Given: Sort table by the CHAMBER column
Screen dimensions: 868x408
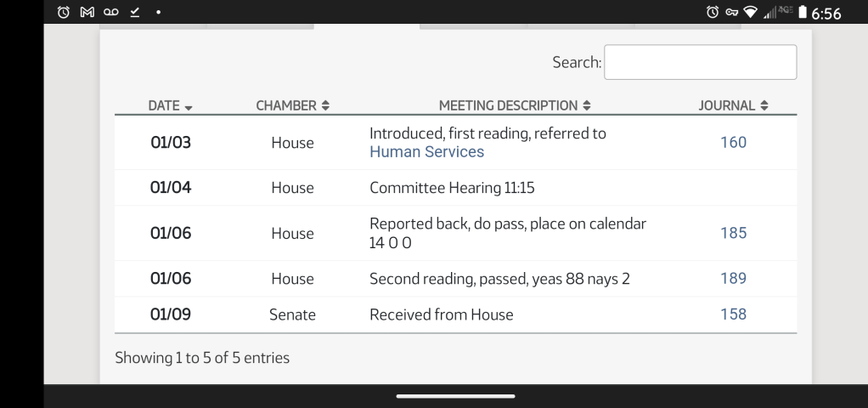Looking at the screenshot, I should click(x=292, y=105).
